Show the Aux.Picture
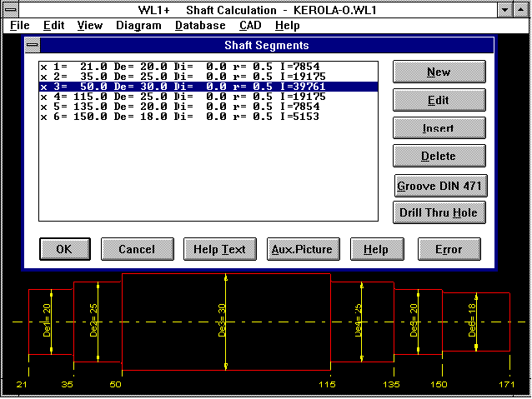532x399 pixels. pyautogui.click(x=302, y=249)
